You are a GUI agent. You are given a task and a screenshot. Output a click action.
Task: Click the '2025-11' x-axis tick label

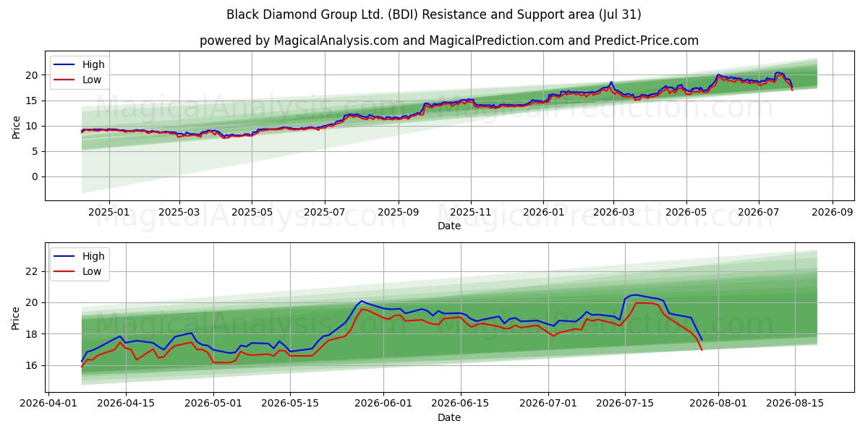(471, 211)
